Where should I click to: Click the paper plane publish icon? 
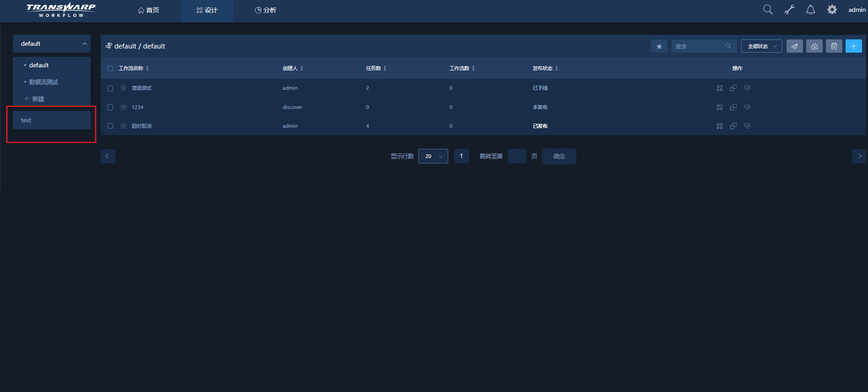pos(794,46)
